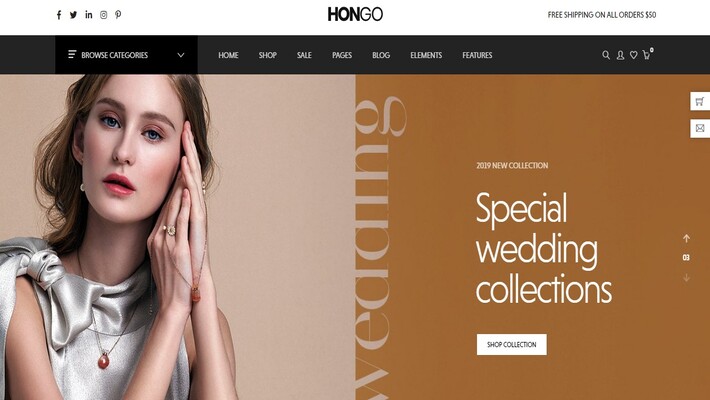The height and width of the screenshot is (400, 710).
Task: Open the user account icon
Action: [x=620, y=55]
